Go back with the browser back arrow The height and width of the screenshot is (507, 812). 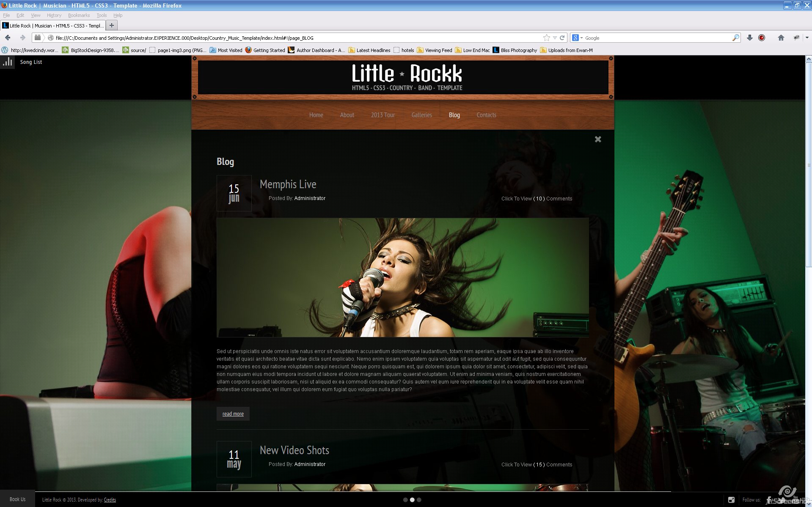click(x=8, y=38)
